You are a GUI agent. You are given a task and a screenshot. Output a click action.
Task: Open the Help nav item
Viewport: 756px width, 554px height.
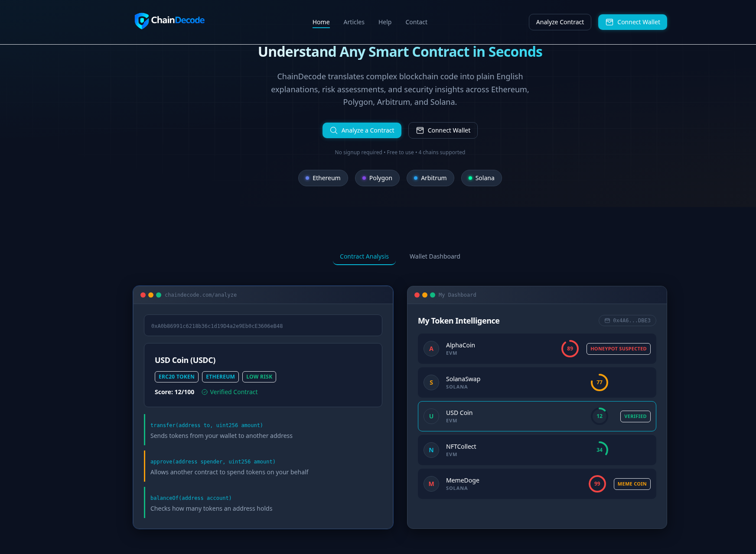click(x=385, y=22)
